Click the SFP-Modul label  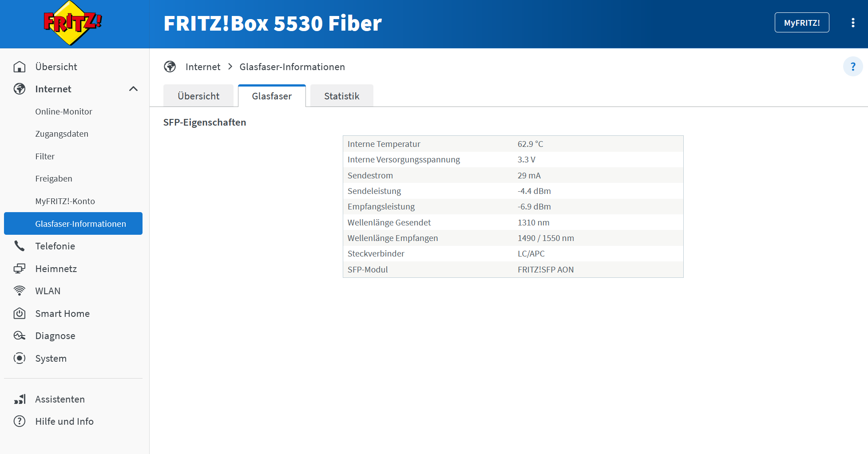[x=368, y=269]
